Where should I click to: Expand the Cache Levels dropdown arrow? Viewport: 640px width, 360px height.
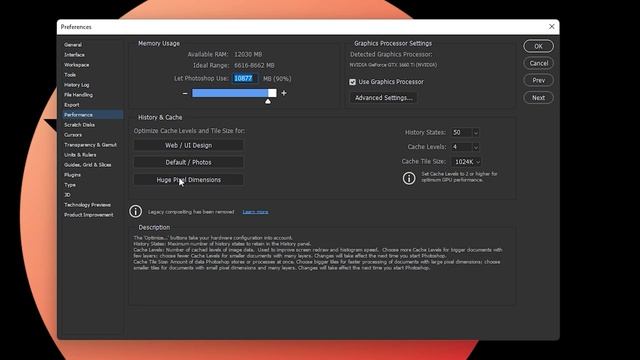click(x=476, y=147)
